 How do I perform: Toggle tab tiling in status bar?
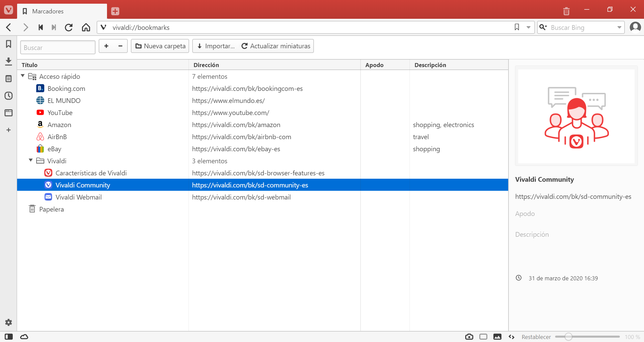pos(483,337)
